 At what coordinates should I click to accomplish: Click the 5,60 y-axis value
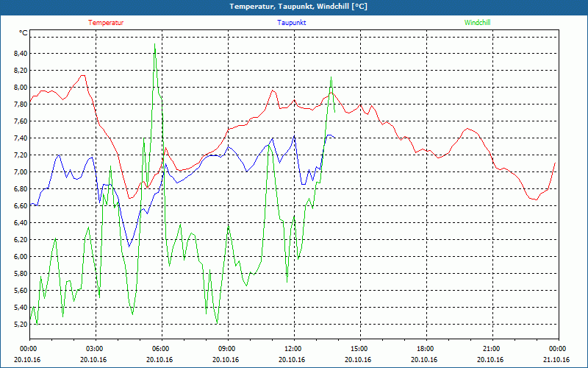coord(21,291)
